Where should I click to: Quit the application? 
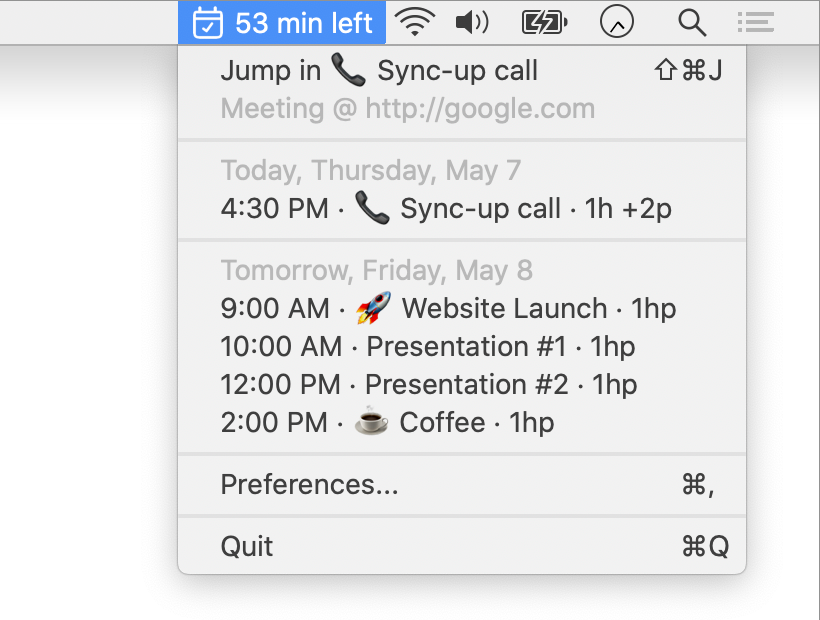[x=245, y=546]
